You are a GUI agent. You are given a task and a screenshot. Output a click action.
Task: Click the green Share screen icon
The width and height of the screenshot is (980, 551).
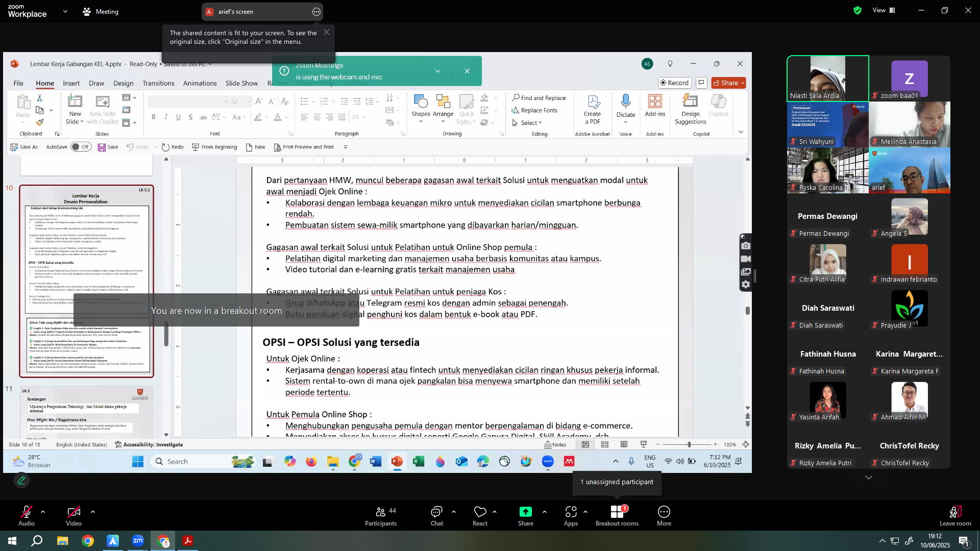526,512
